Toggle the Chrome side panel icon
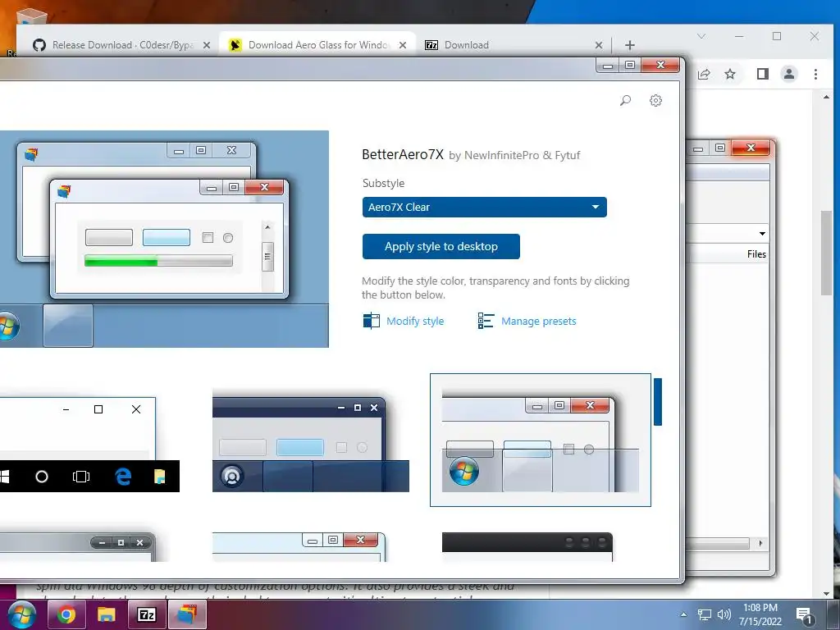Viewport: 840px width, 630px height. [x=763, y=74]
